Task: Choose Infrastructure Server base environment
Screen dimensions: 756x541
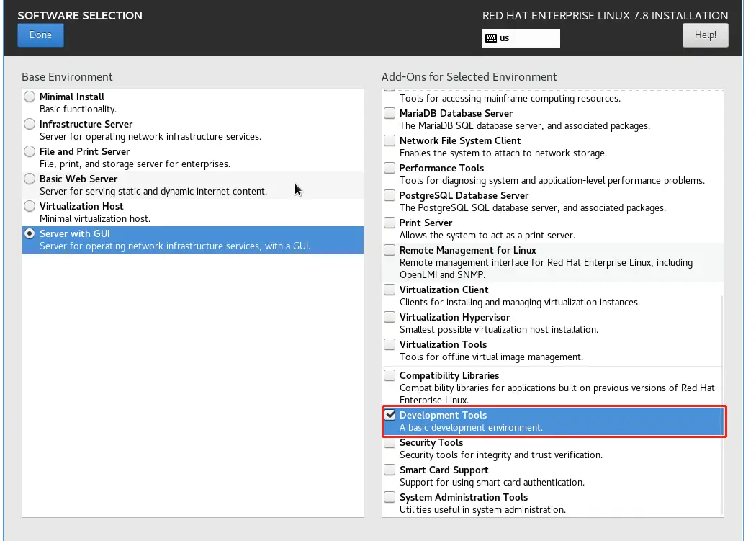Action: click(x=30, y=124)
